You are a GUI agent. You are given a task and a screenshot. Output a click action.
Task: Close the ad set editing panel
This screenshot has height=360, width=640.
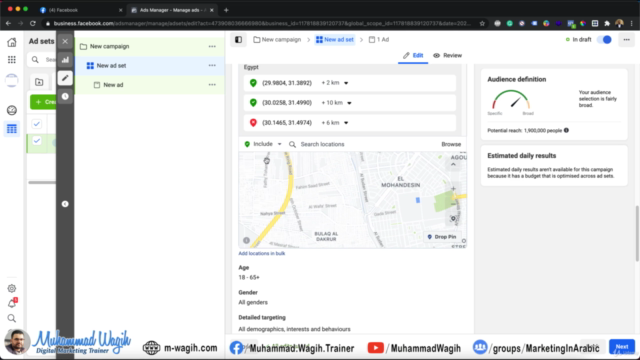[65, 41]
